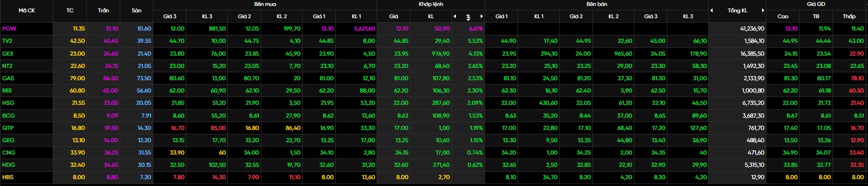Click QTP total volume 761,70
This screenshot has height=186, width=868.
[756, 128]
